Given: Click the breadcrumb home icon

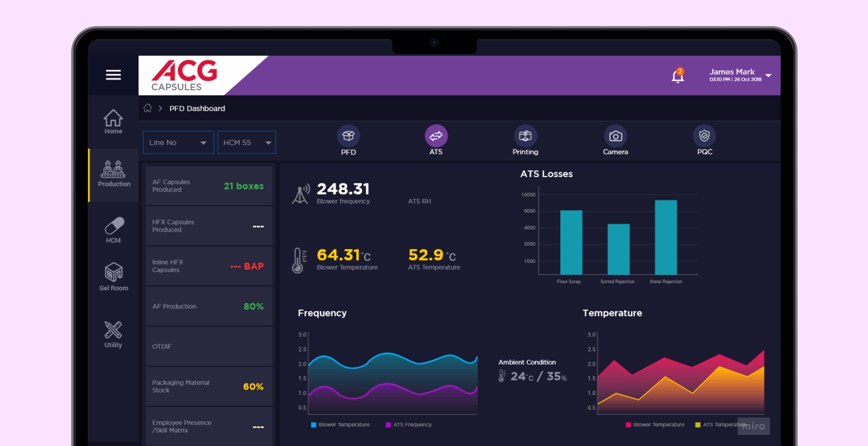Looking at the screenshot, I should (148, 108).
